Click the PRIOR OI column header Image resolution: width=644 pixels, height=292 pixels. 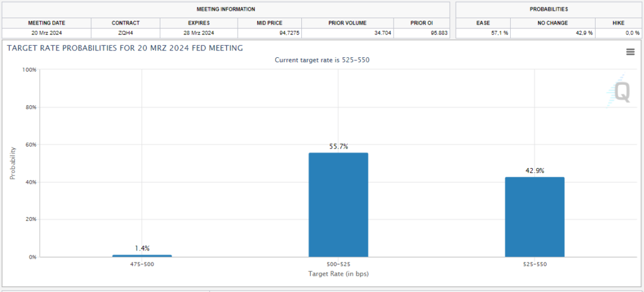coord(421,23)
